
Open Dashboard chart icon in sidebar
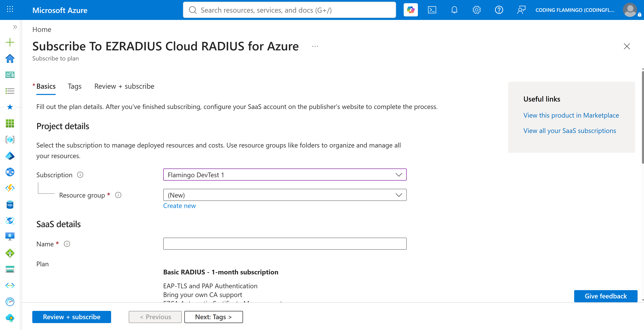tap(10, 75)
